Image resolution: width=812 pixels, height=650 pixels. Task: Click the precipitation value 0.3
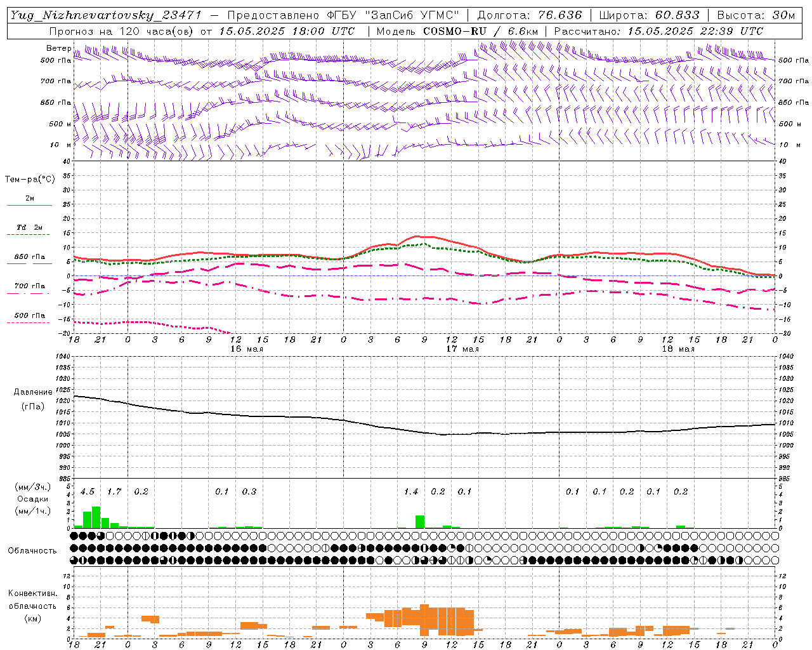249,491
